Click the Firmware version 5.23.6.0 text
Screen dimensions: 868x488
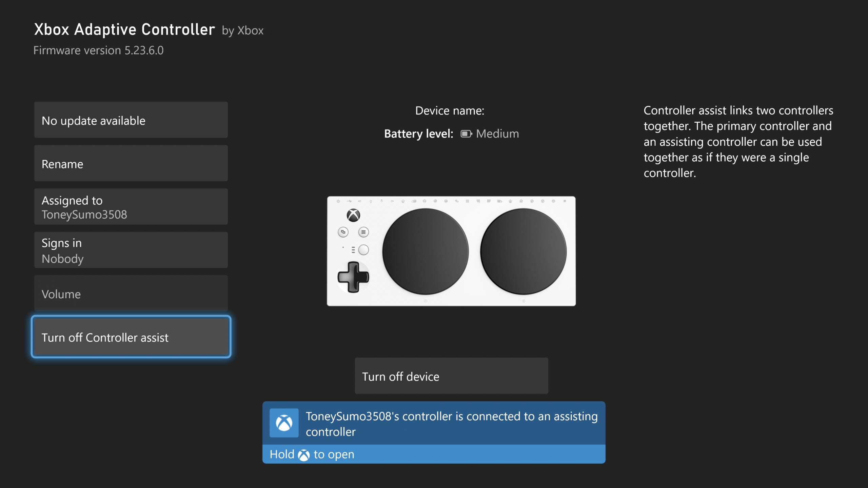[98, 50]
